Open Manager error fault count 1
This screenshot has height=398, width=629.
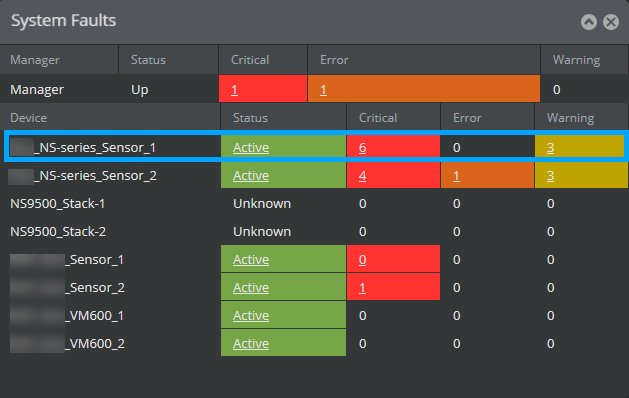[x=323, y=89]
